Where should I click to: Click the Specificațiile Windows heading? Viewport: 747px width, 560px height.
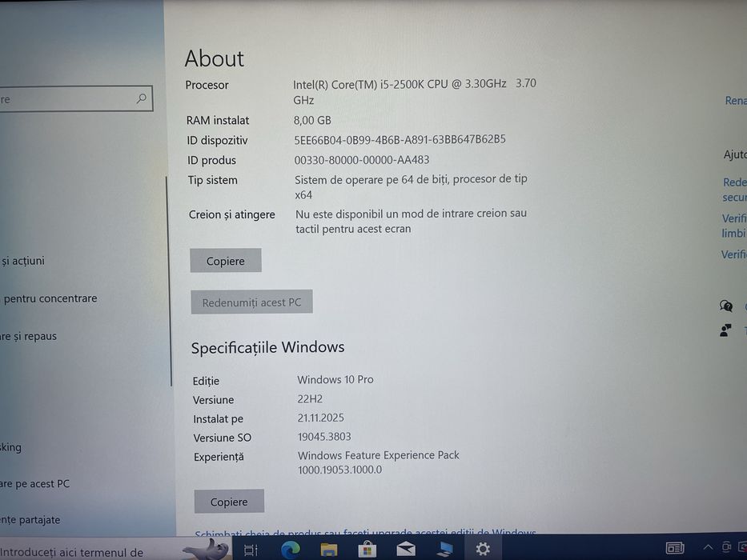pyautogui.click(x=267, y=348)
